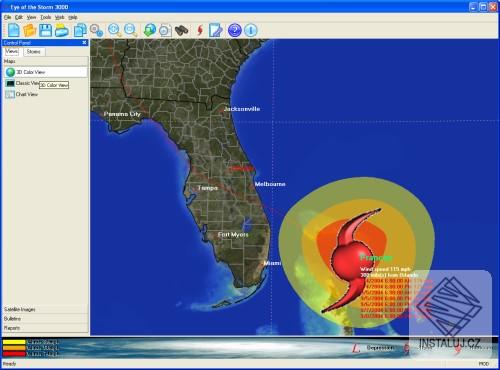Click the red L Depression legend icon
The width and height of the screenshot is (500, 370).
click(x=356, y=348)
